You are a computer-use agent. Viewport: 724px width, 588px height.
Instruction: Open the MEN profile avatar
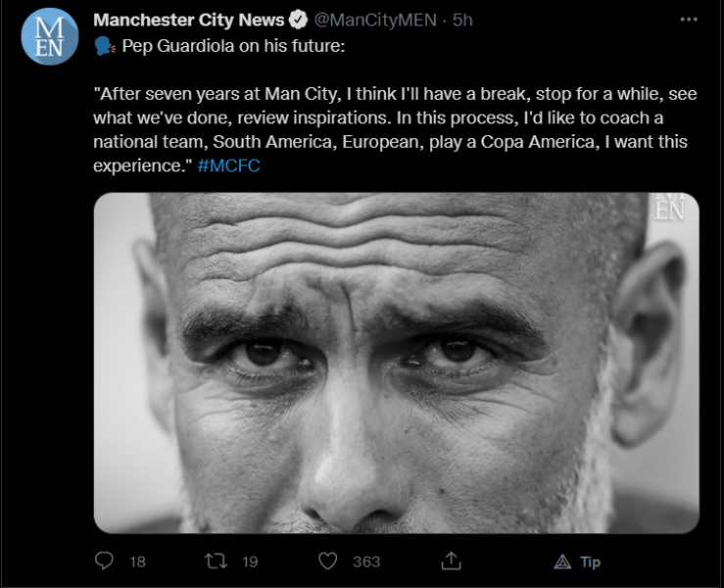[49, 36]
